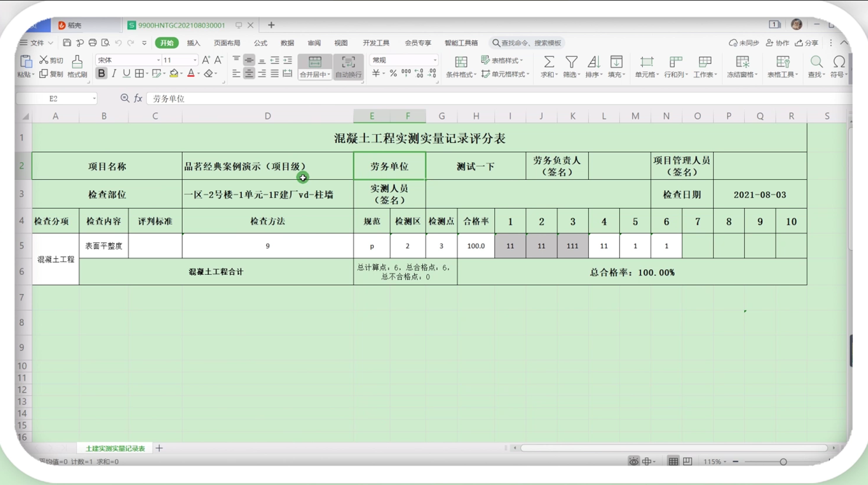Open the 插入 (Insert) ribbon tab
This screenshot has width=868, height=485.
point(194,43)
